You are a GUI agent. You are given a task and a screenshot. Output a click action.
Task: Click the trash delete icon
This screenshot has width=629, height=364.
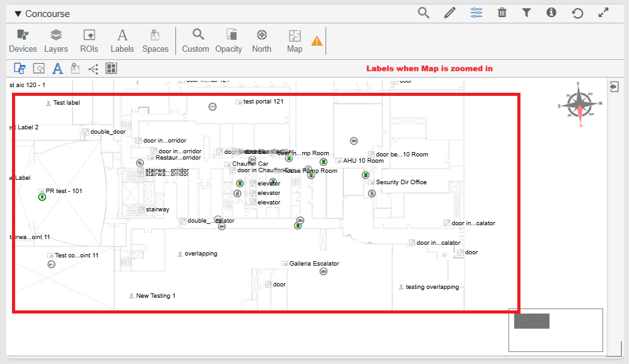(502, 13)
